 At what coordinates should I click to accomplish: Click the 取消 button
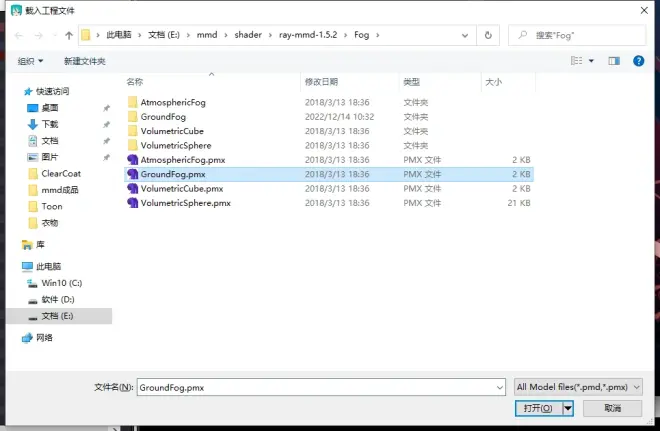pos(612,408)
